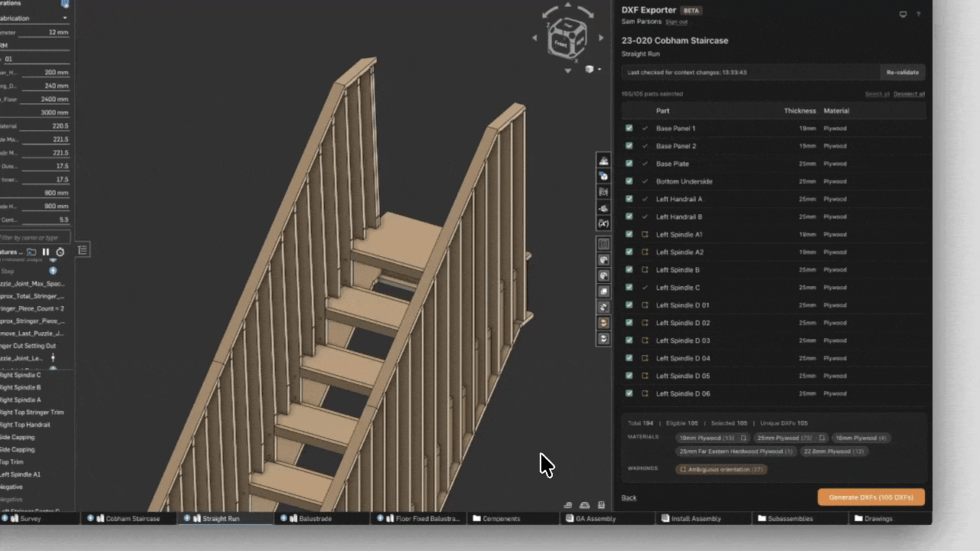Open the GA Assembly tab
980x551 pixels.
click(x=609, y=518)
